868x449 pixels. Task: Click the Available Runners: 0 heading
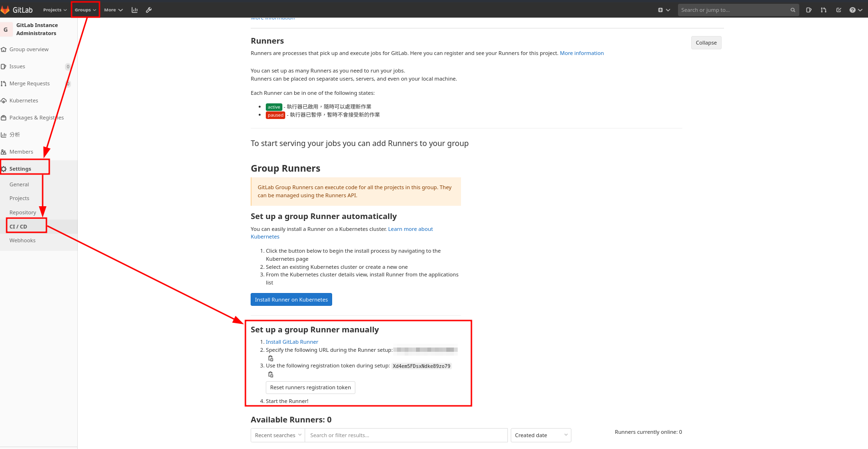(291, 420)
